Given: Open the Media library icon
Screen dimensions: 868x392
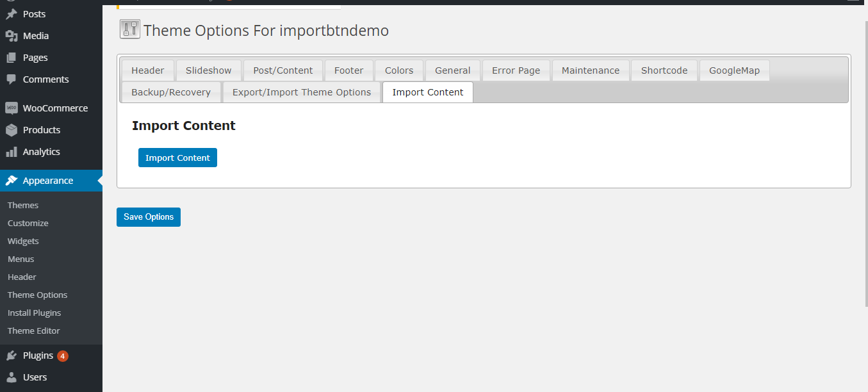Looking at the screenshot, I should click(x=11, y=36).
